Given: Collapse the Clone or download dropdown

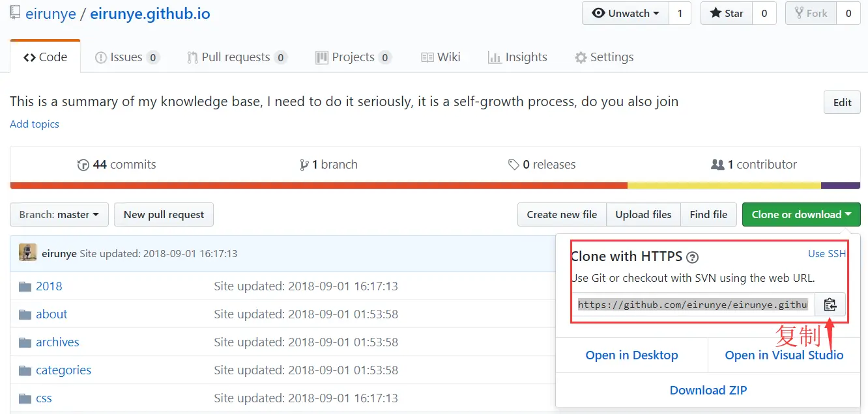Looking at the screenshot, I should (801, 214).
